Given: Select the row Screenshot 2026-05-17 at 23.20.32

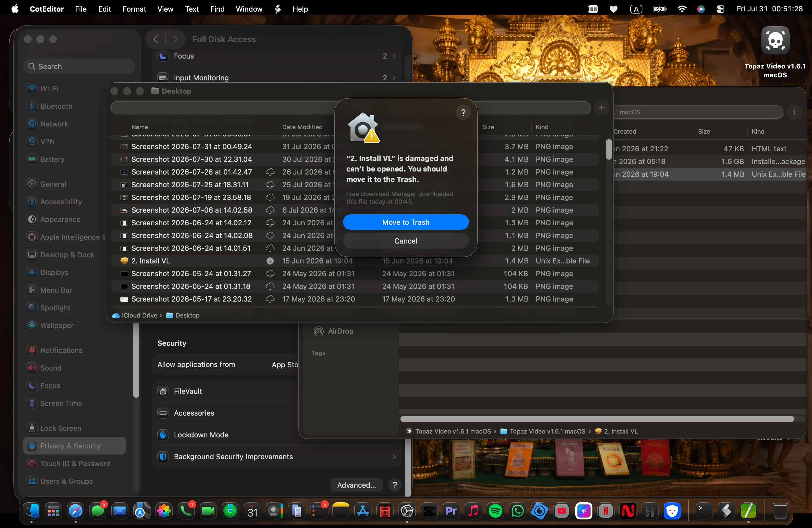Looking at the screenshot, I should pyautogui.click(x=355, y=299).
